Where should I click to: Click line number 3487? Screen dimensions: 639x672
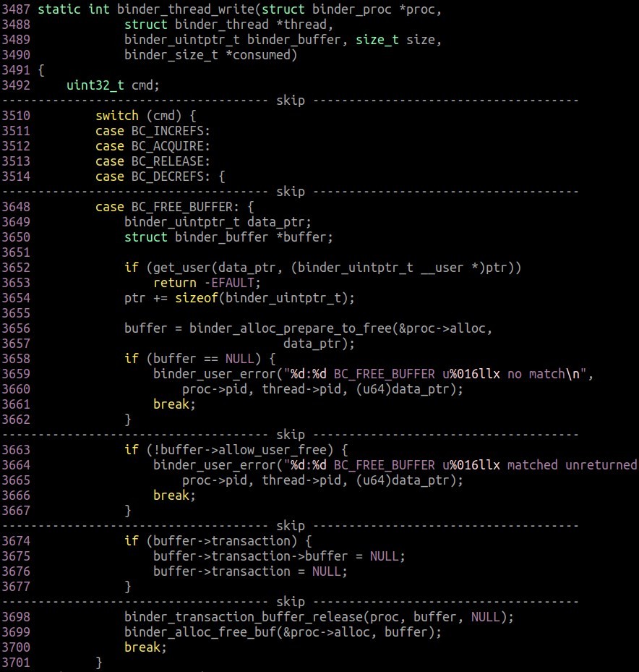(x=16, y=9)
